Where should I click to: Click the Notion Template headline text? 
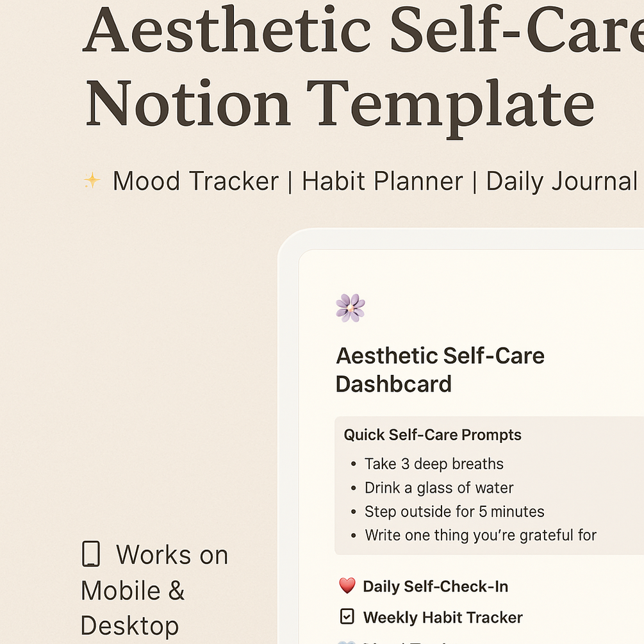click(x=340, y=105)
